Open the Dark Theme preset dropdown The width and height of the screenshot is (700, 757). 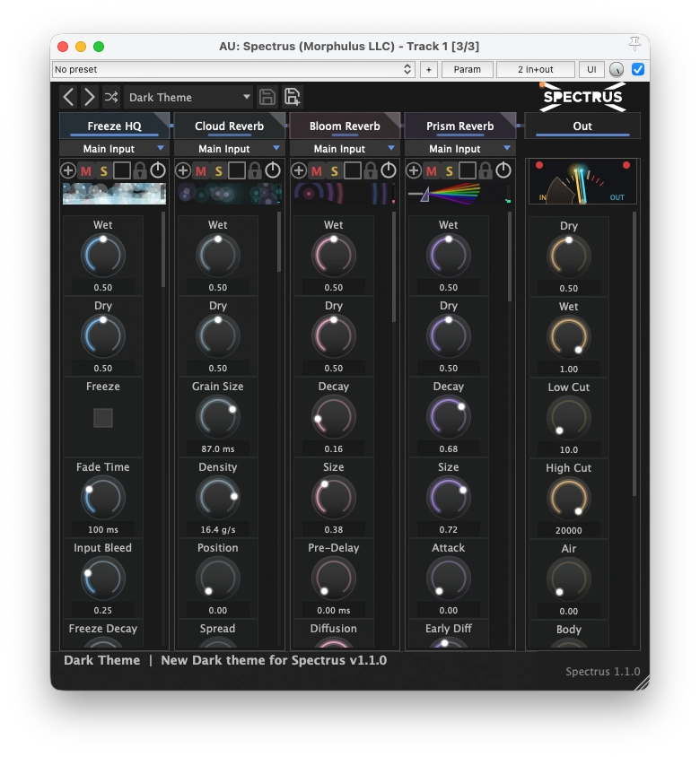click(x=188, y=97)
